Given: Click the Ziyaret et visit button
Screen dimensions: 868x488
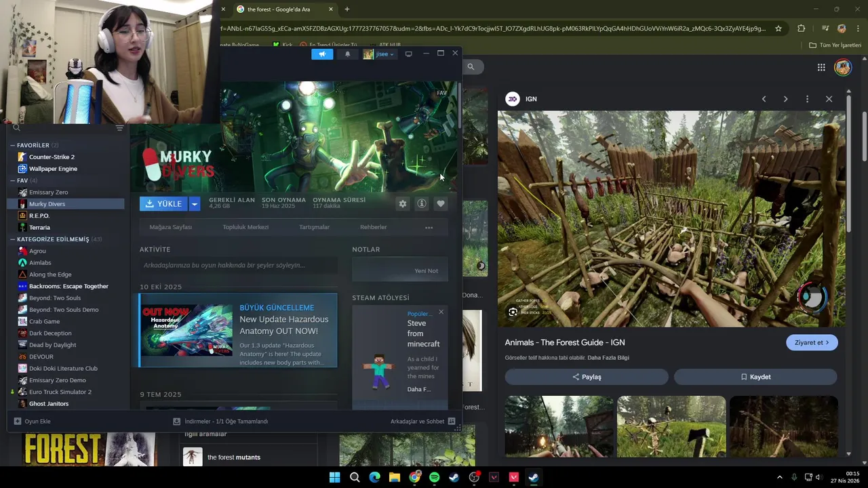Looking at the screenshot, I should (812, 342).
